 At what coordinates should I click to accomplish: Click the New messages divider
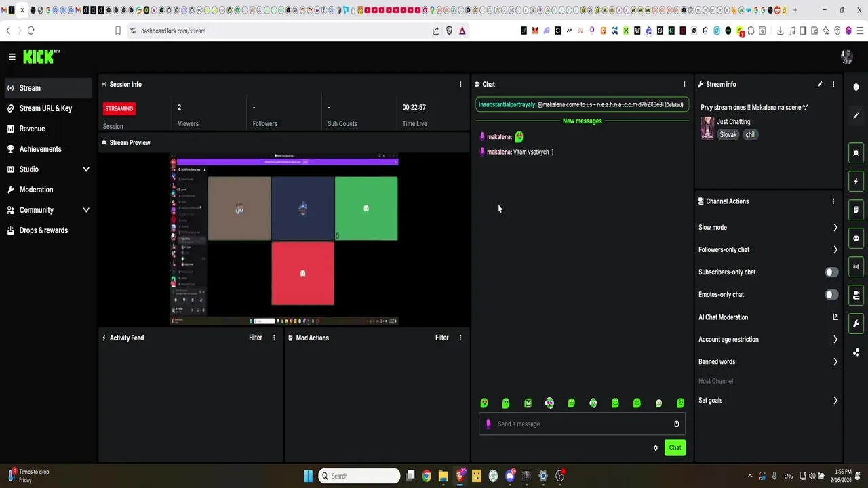pos(582,121)
